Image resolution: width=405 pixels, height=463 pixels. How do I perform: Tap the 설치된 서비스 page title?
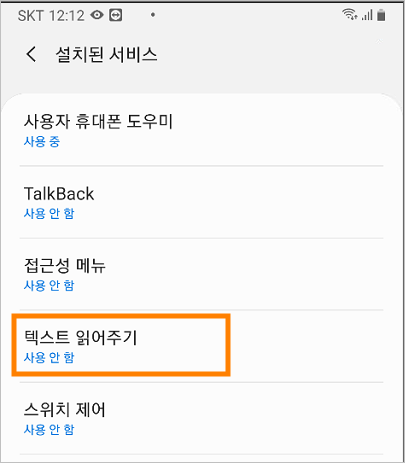click(x=106, y=54)
